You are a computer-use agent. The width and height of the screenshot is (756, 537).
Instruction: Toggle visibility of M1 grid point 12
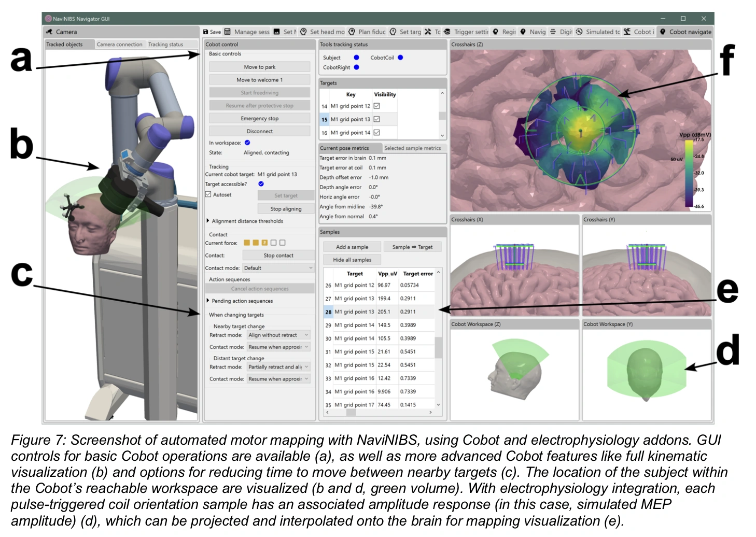click(x=377, y=106)
